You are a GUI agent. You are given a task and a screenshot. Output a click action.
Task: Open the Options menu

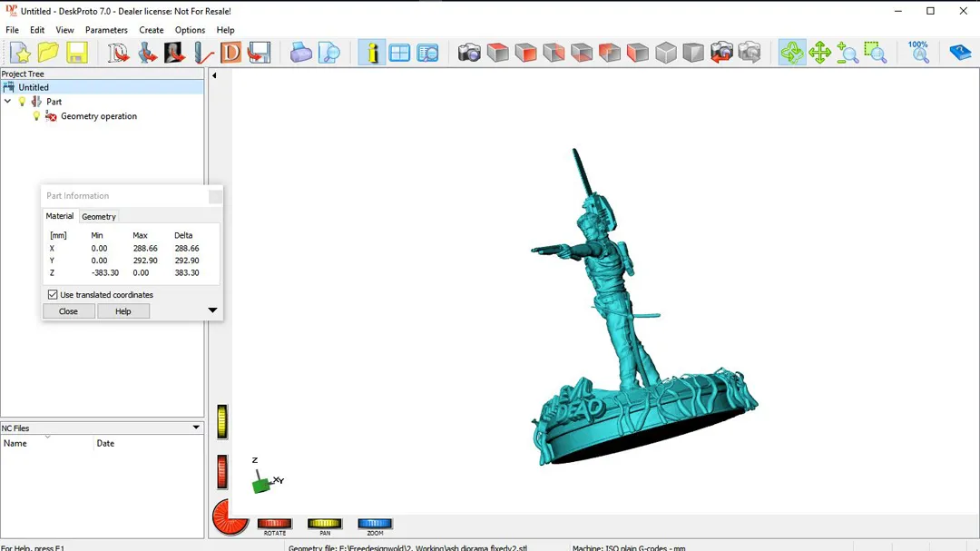pyautogui.click(x=190, y=30)
